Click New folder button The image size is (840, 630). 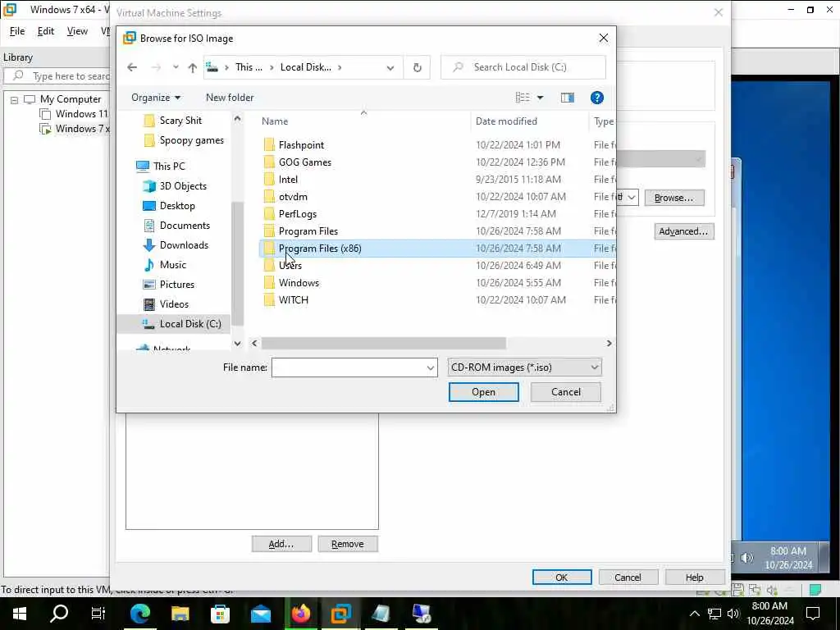[230, 98]
